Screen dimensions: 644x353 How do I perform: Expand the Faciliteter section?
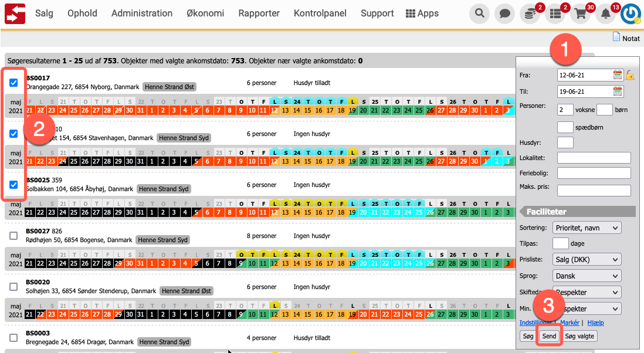tap(578, 211)
